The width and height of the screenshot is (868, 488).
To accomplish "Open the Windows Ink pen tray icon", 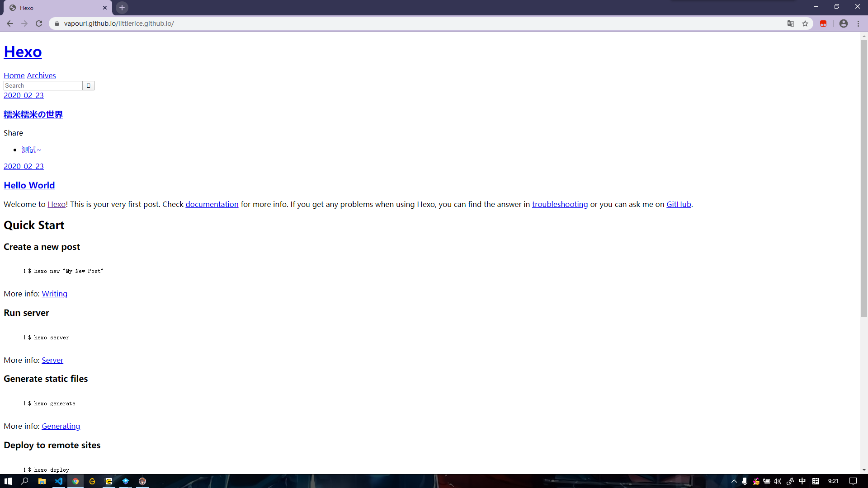I will [790, 481].
